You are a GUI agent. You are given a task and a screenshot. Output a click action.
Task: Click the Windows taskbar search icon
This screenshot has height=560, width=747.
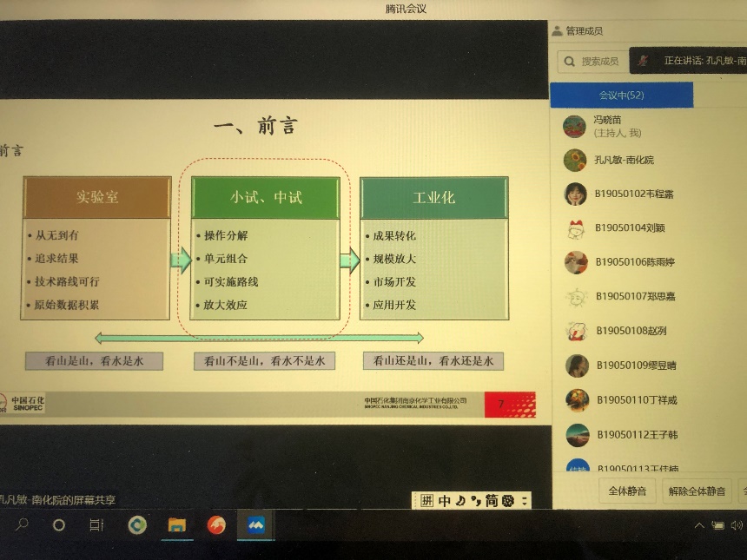pos(23,525)
